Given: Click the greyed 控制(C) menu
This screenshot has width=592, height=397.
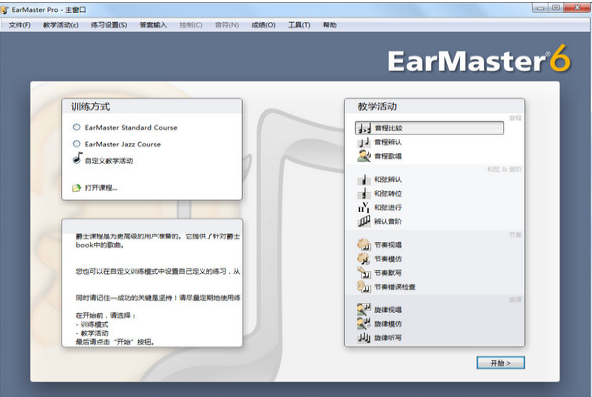Looking at the screenshot, I should point(191,25).
